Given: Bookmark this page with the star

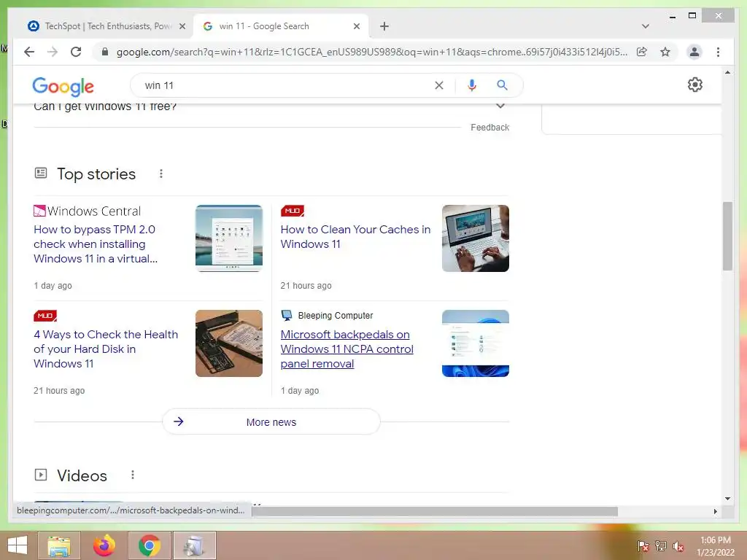Looking at the screenshot, I should (665, 52).
